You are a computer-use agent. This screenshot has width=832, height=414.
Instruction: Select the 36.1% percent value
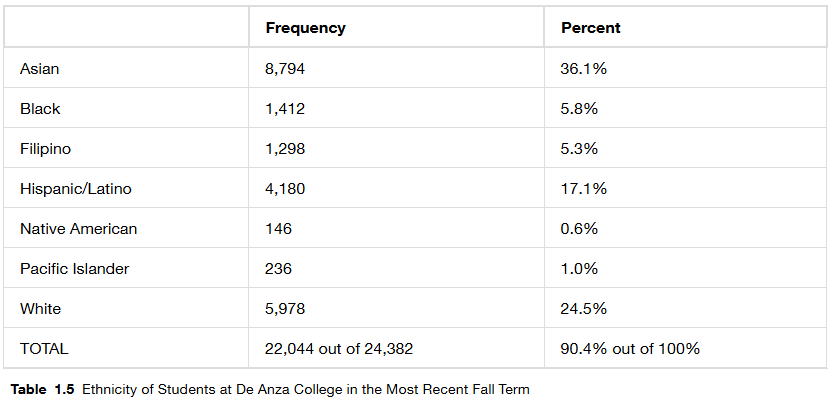coord(584,69)
